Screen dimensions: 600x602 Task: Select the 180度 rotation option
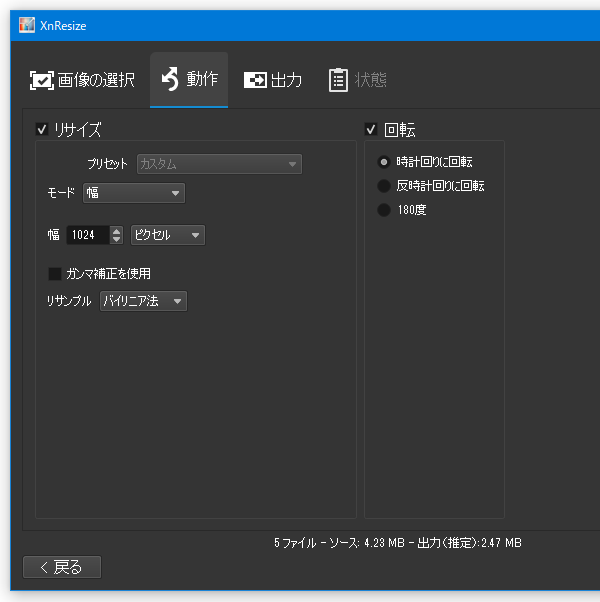(x=383, y=210)
